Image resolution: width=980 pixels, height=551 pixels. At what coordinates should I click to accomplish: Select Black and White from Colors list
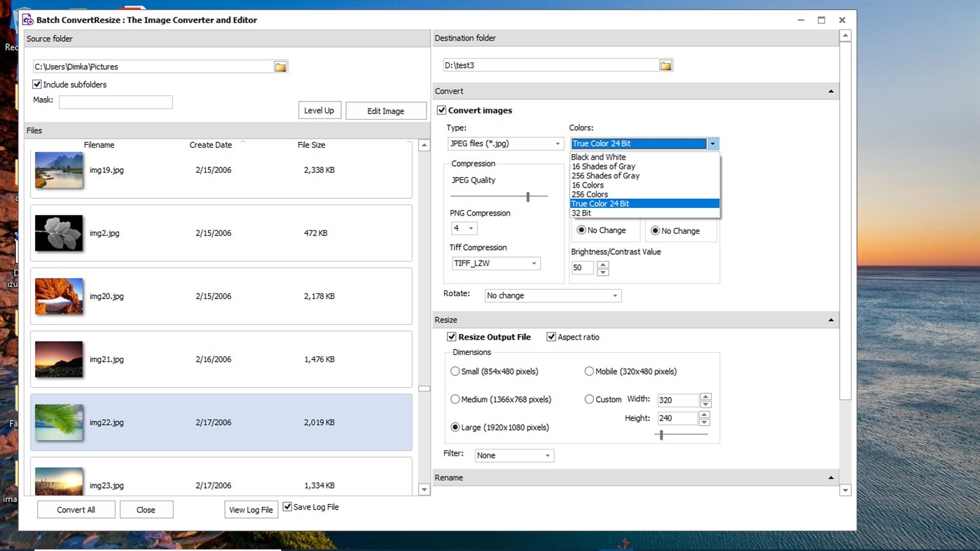598,157
